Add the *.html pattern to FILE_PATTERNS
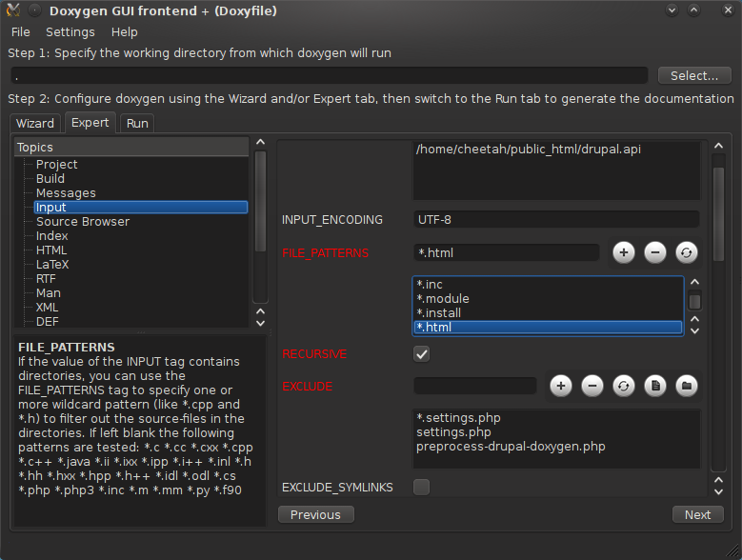This screenshot has height=560, width=742. 624,252
